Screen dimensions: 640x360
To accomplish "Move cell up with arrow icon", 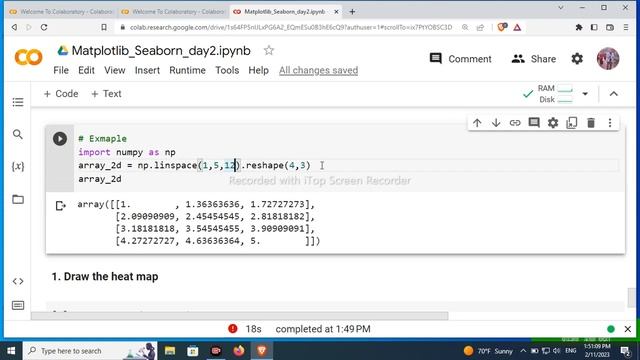I will 477,123.
